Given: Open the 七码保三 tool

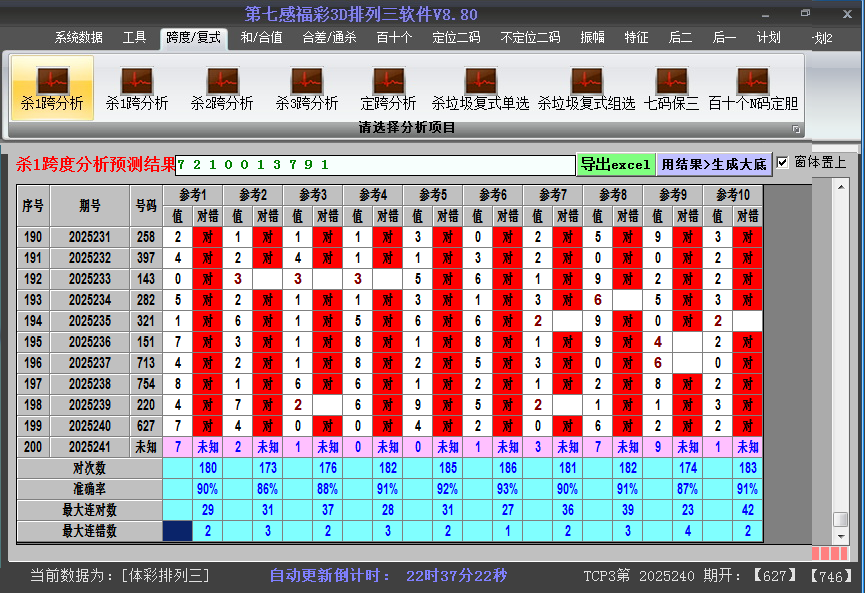Looking at the screenshot, I should tap(671, 88).
